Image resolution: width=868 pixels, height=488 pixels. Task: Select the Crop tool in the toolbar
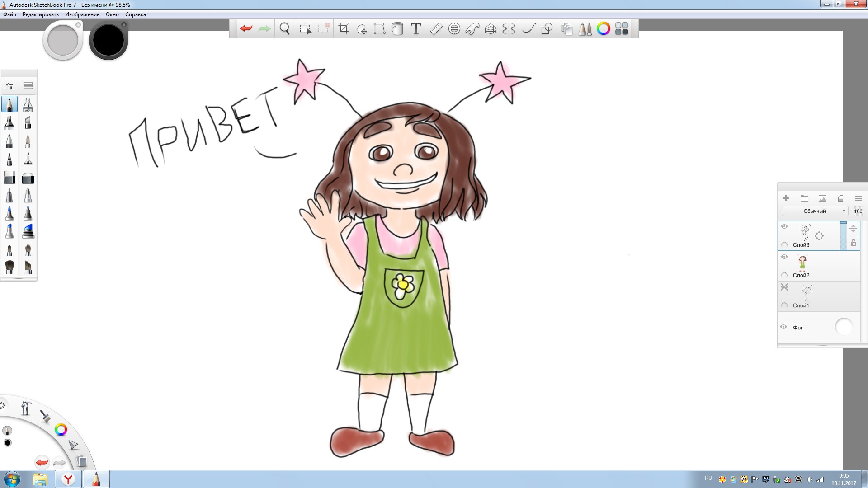344,29
